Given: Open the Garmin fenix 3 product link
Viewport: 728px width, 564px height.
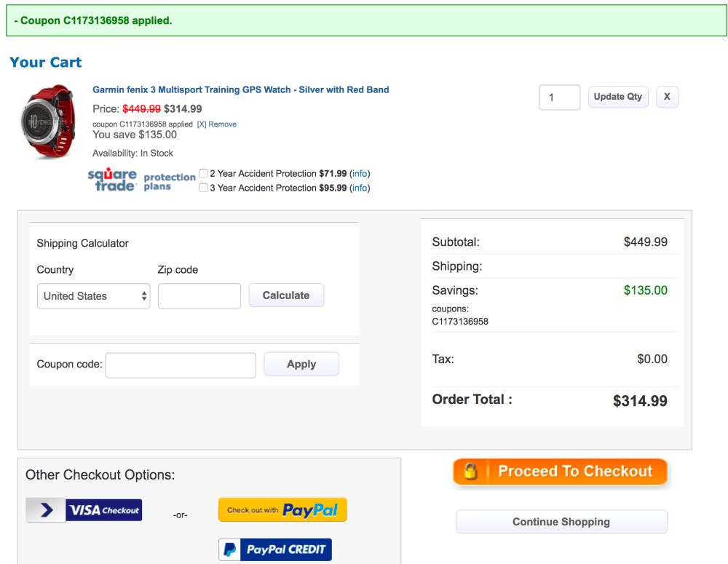Looking at the screenshot, I should [x=240, y=90].
